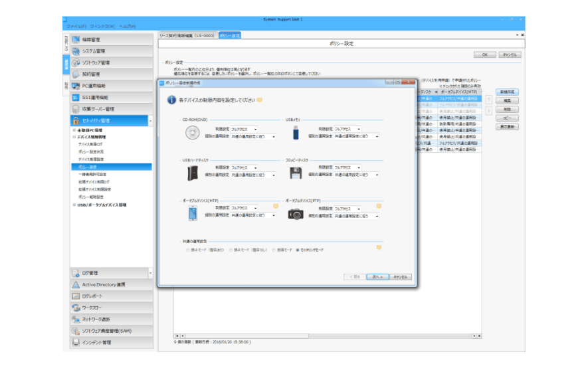The image size is (588, 370).
Task: Click the コピー button
Action: click(x=507, y=118)
